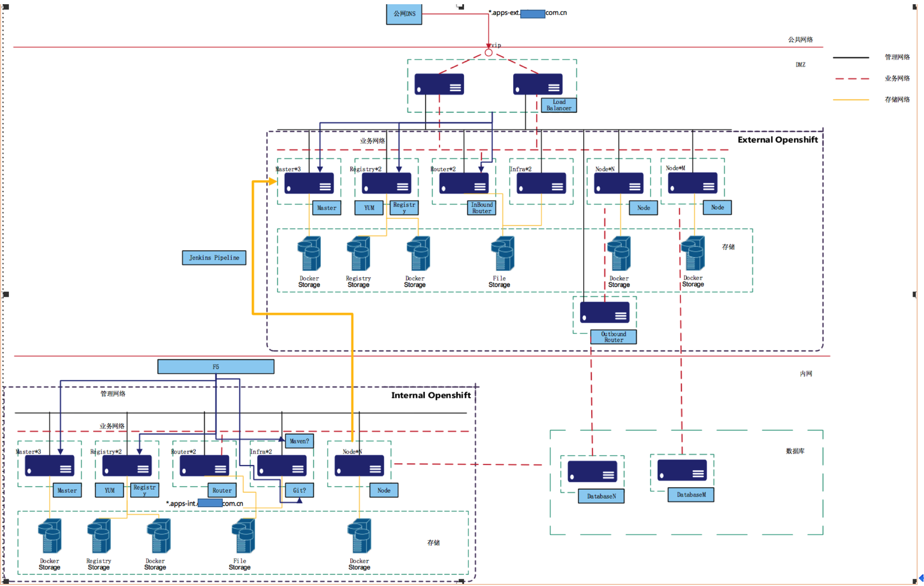
Task: Click Node label in Internal Openshift
Action: click(384, 490)
